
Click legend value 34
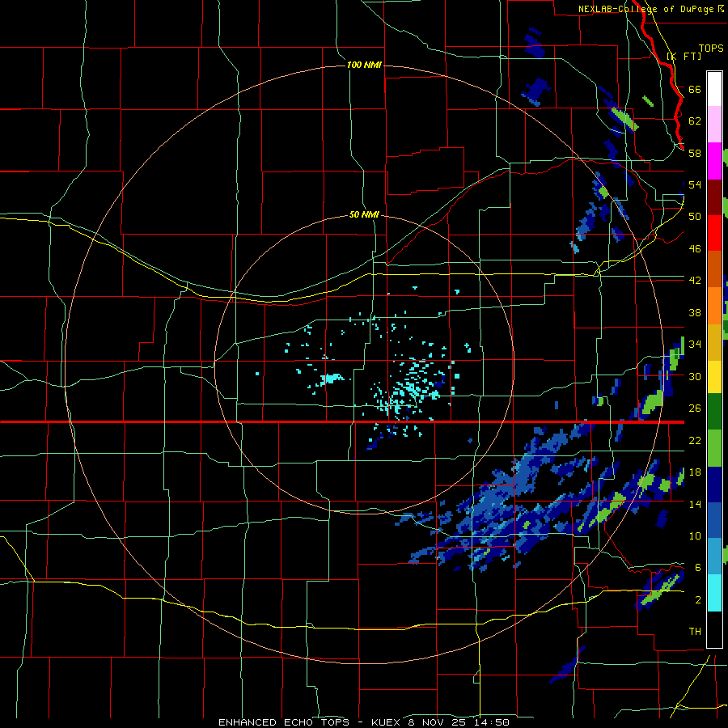(x=695, y=345)
